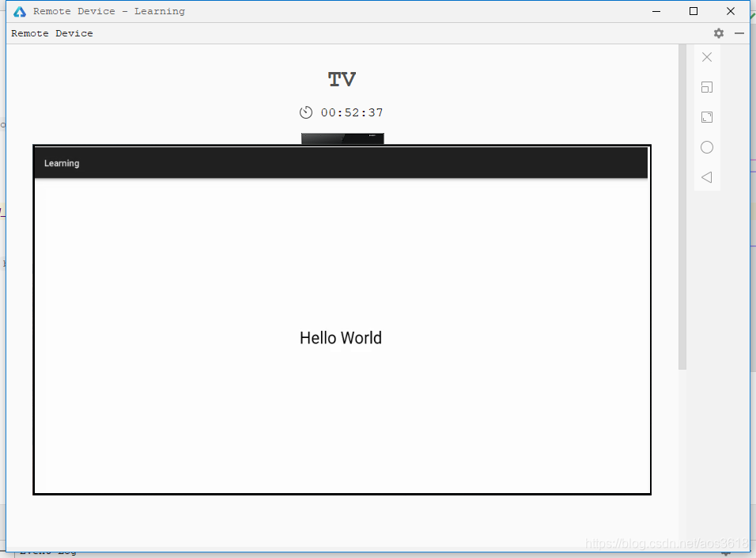This screenshot has height=558, width=756.
Task: Click the TV device heading
Action: (342, 80)
